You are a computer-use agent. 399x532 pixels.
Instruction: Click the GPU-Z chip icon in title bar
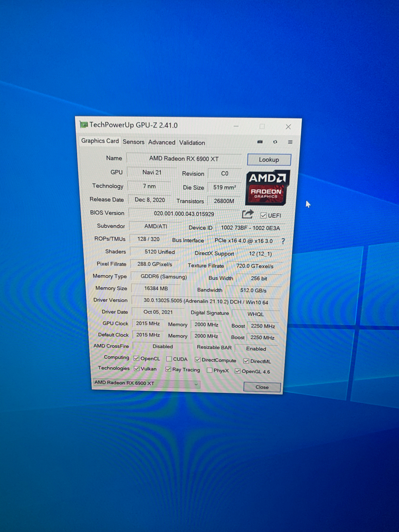(x=83, y=125)
